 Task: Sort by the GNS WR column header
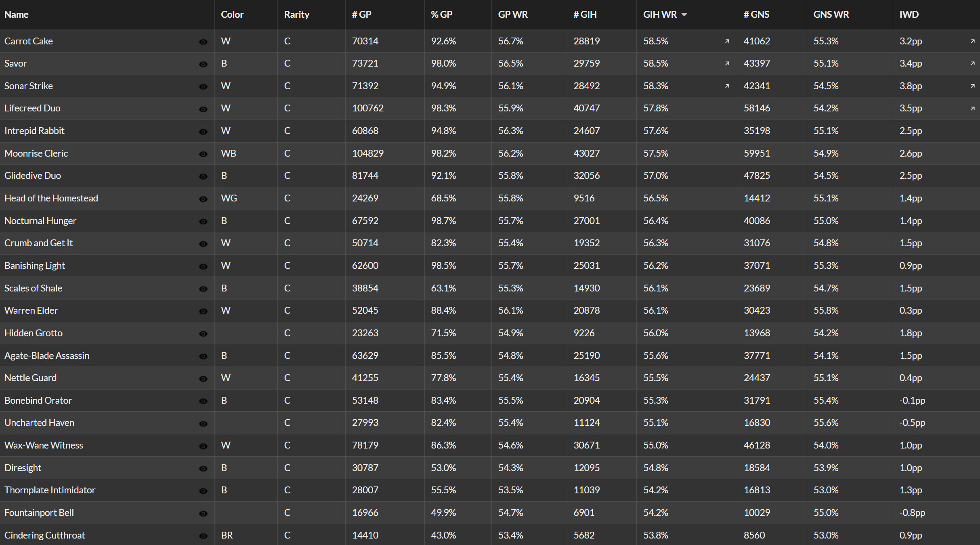pos(831,15)
